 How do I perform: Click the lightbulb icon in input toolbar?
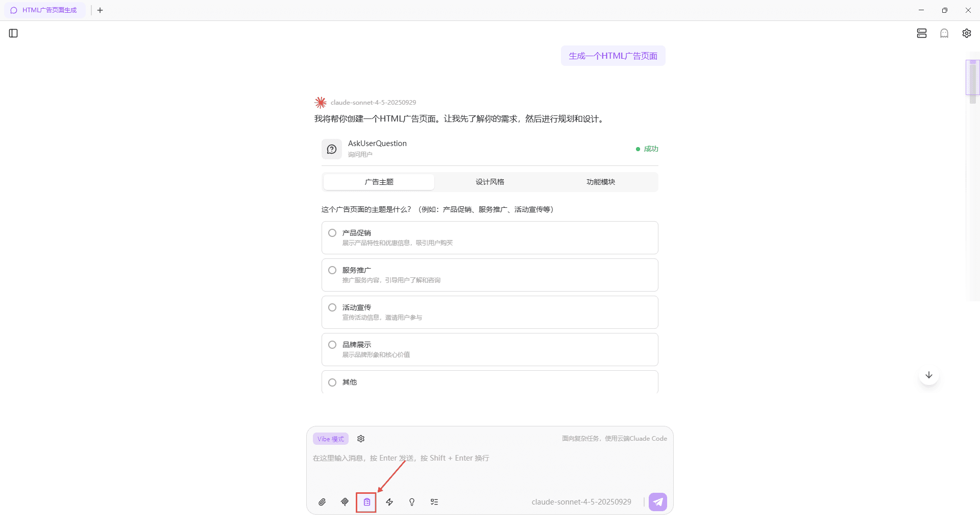(412, 502)
